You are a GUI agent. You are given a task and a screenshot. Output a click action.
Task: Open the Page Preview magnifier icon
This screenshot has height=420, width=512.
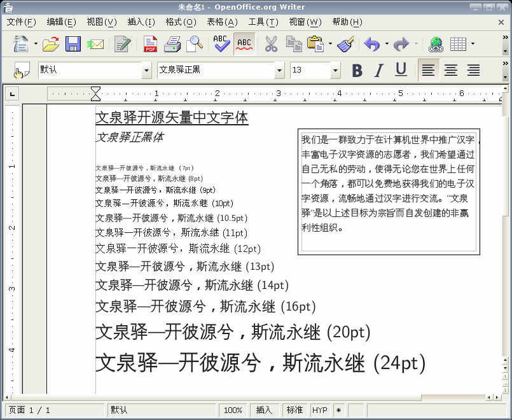195,44
